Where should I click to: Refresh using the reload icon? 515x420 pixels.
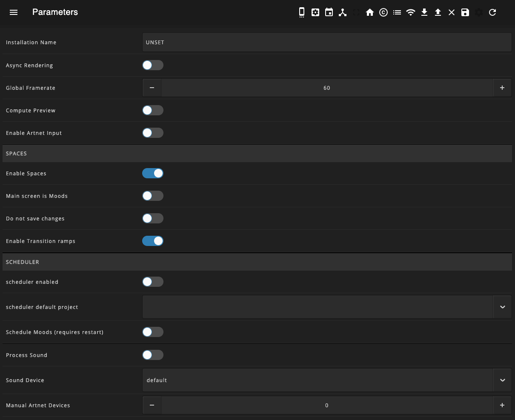coord(492,12)
